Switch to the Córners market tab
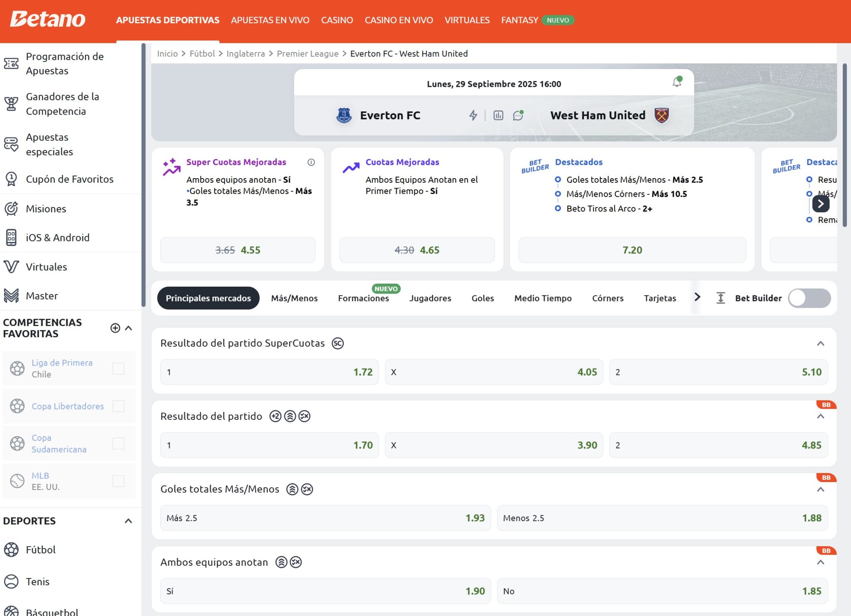 tap(608, 298)
